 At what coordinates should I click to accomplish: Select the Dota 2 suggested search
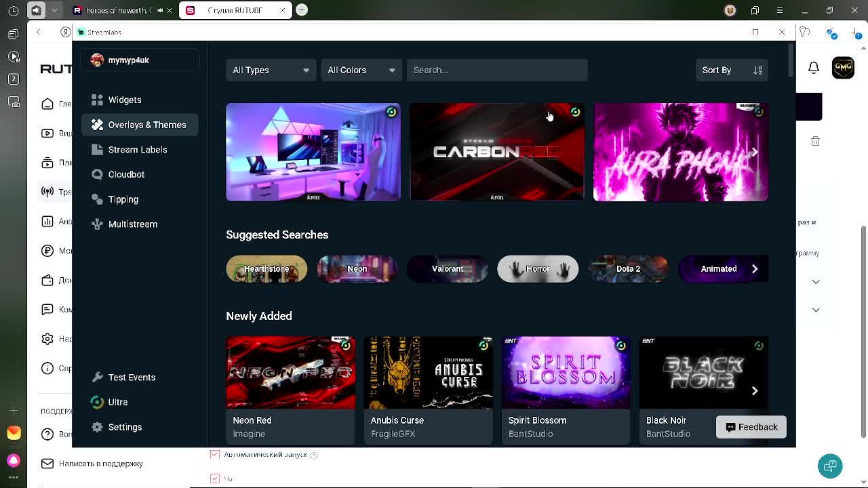pos(628,269)
